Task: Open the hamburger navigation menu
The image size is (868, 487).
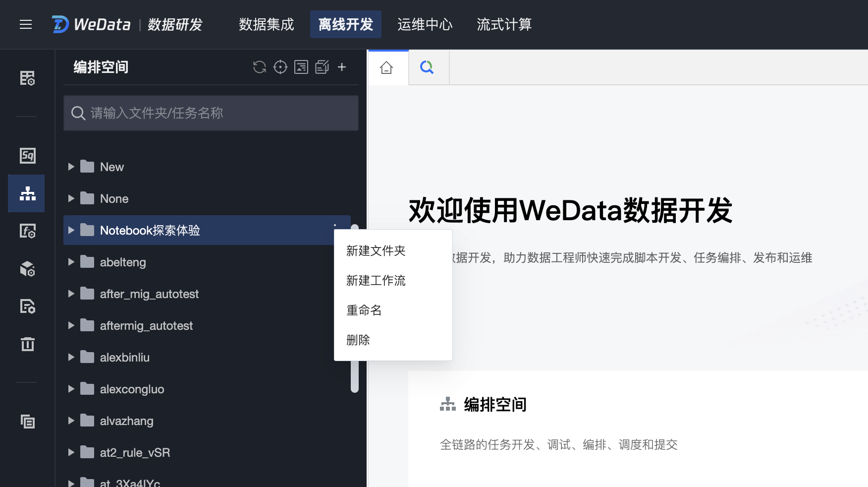Action: 26,24
